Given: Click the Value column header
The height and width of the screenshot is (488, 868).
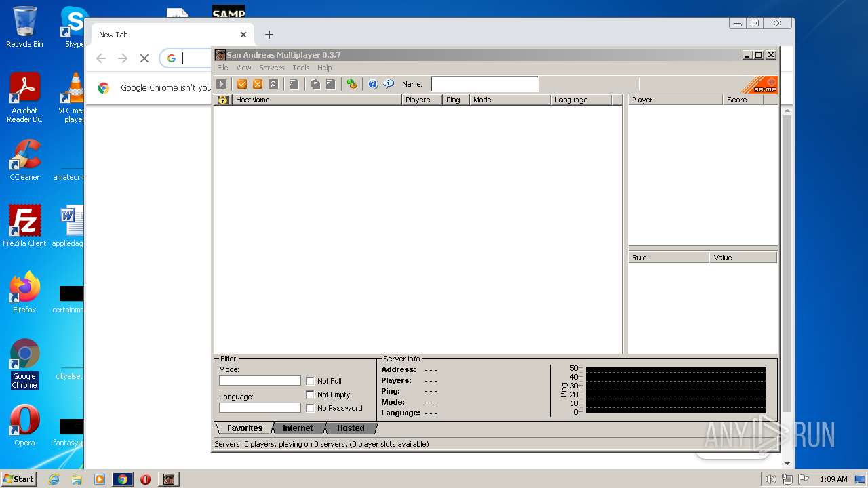Looking at the screenshot, I should point(743,258).
